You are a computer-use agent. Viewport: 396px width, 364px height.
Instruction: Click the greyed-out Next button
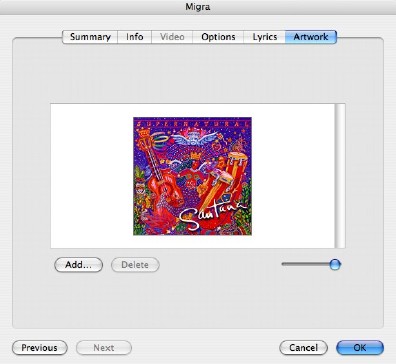pyautogui.click(x=104, y=348)
